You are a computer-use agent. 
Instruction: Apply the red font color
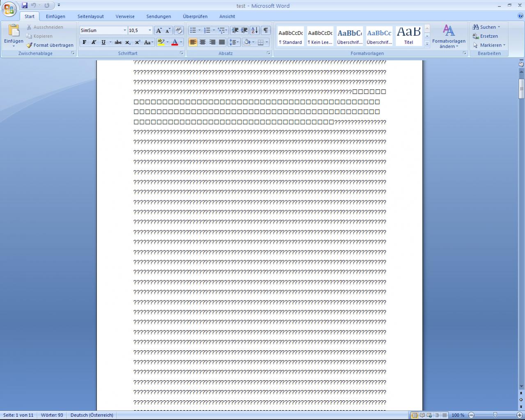(x=174, y=42)
